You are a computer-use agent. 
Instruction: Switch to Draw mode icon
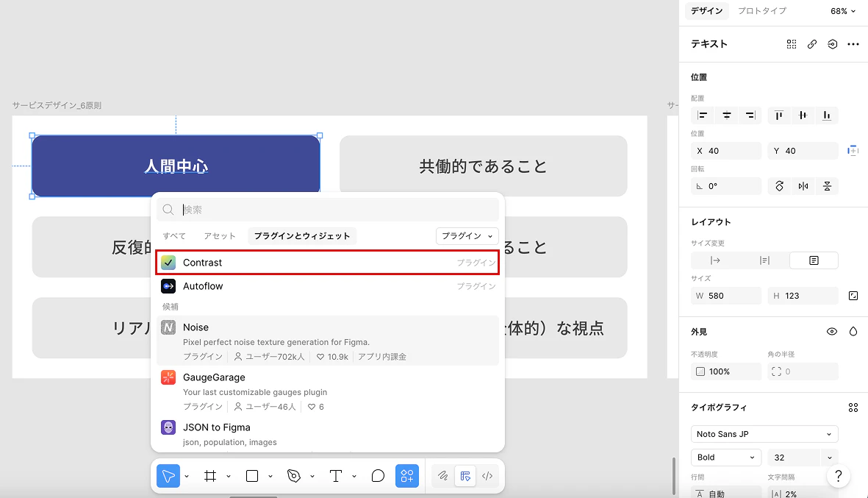[443, 476]
